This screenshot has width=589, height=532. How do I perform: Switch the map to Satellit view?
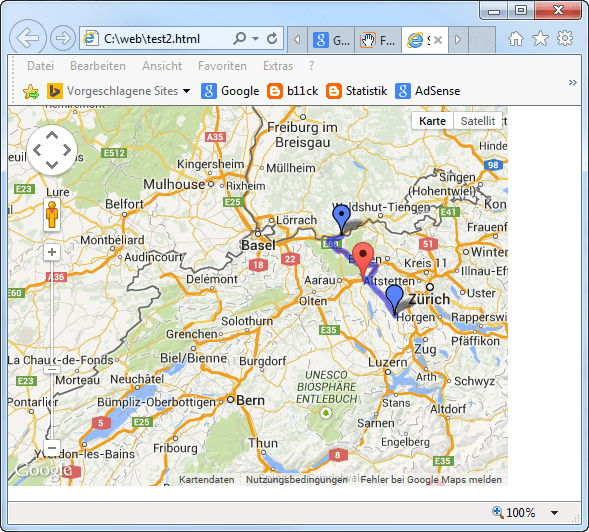pyautogui.click(x=478, y=121)
